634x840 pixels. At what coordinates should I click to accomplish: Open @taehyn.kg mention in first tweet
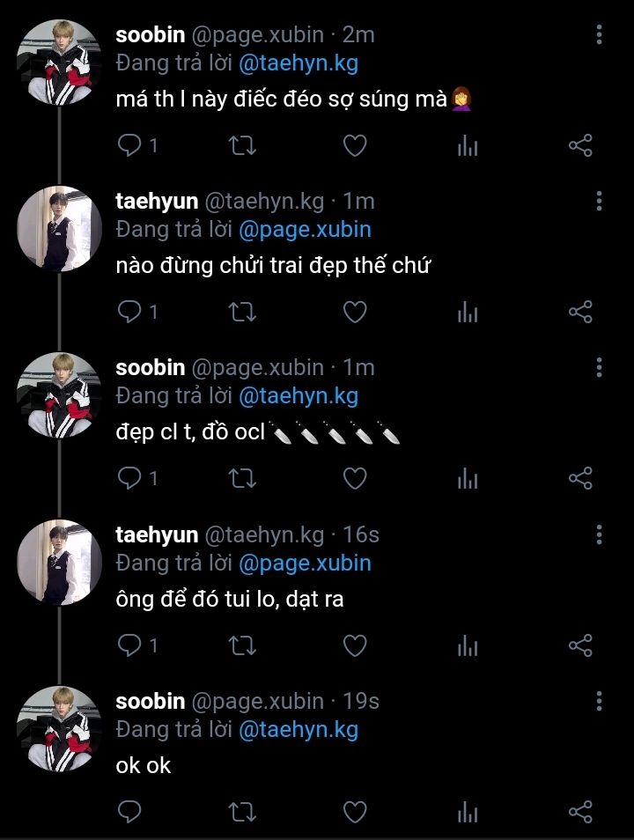[x=299, y=63]
